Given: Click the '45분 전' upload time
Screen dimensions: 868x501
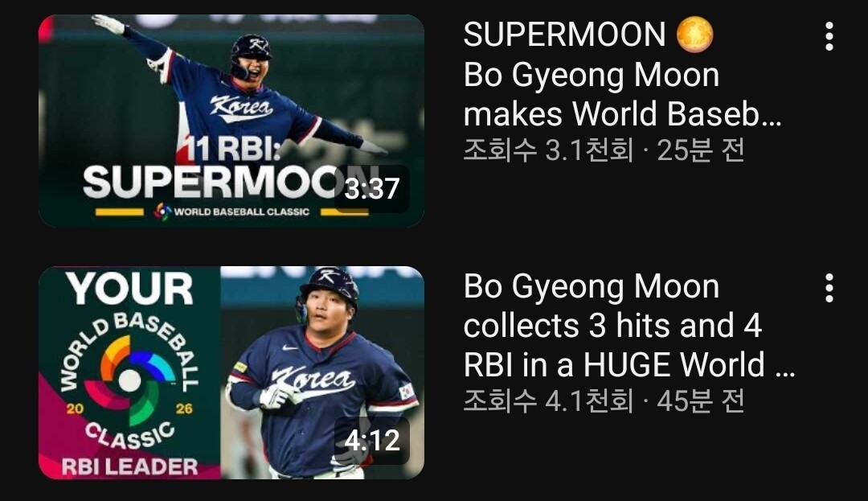Looking at the screenshot, I should (700, 401).
